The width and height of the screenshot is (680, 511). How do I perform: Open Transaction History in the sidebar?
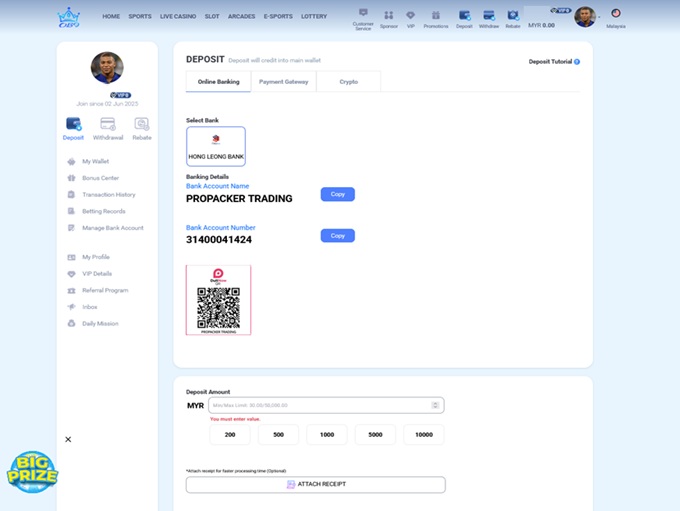(108, 194)
